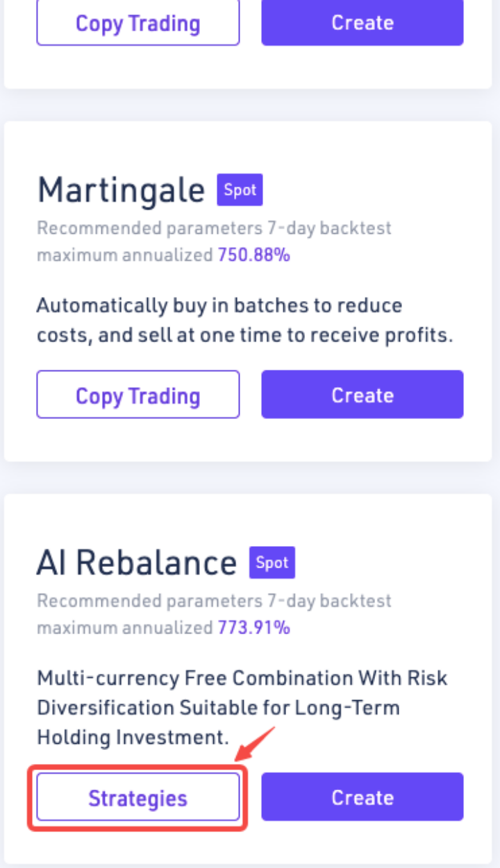Click the Spot badge beside AI Rebalance
500x868 pixels.
(x=272, y=563)
